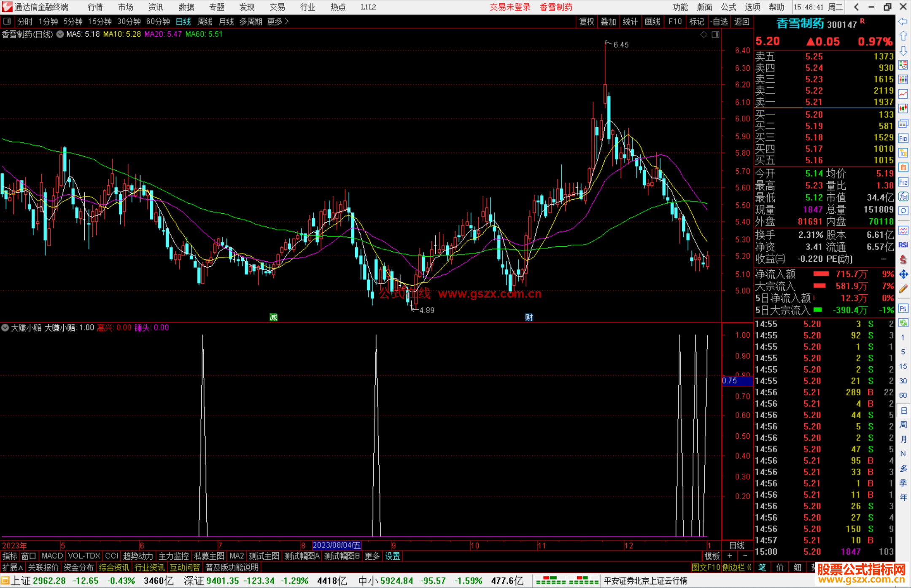Expand the 扩展 menu at bottom left
The width and height of the screenshot is (911, 588).
click(12, 567)
